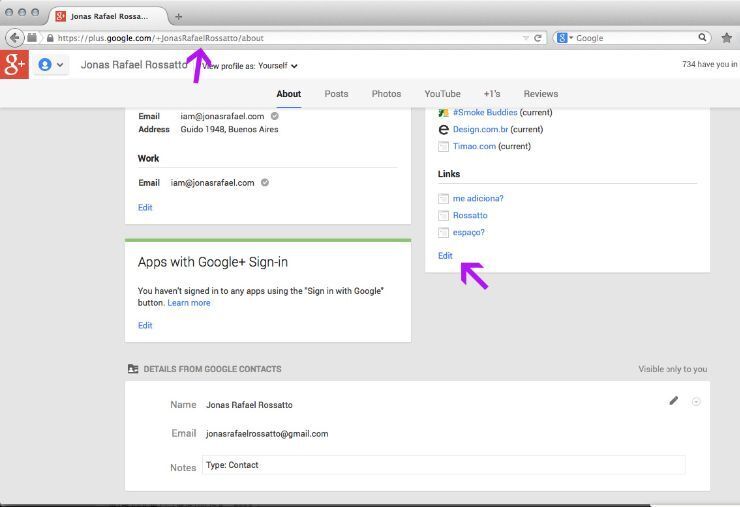Click the reload page icon

538,38
